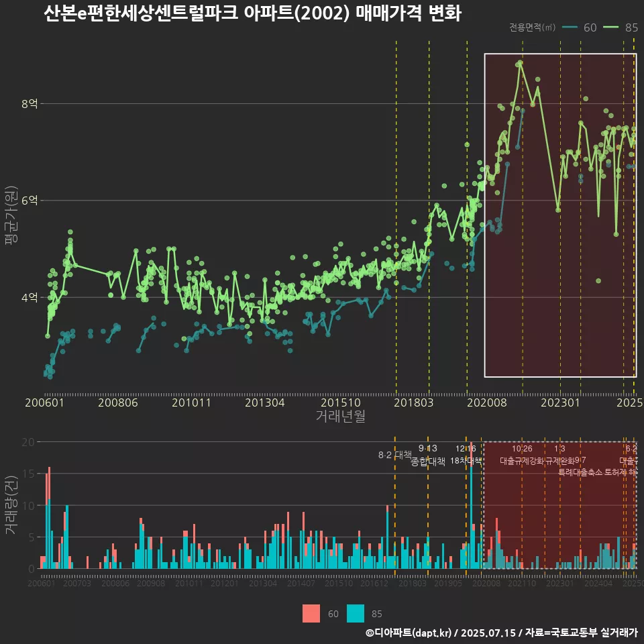The height and width of the screenshot is (644, 644).
Task: Click the '202404' label on volume chart axis
Action: click(598, 583)
